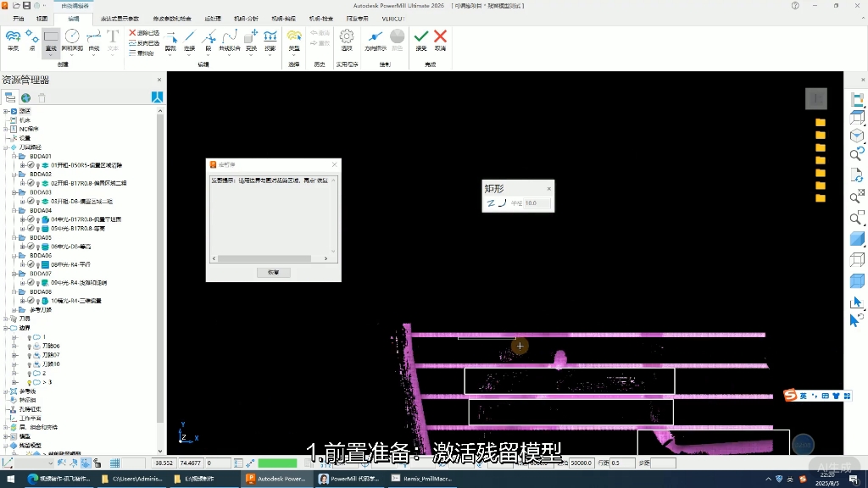Open the 后处理 ribbon tab
868x488 pixels.
[x=213, y=19]
